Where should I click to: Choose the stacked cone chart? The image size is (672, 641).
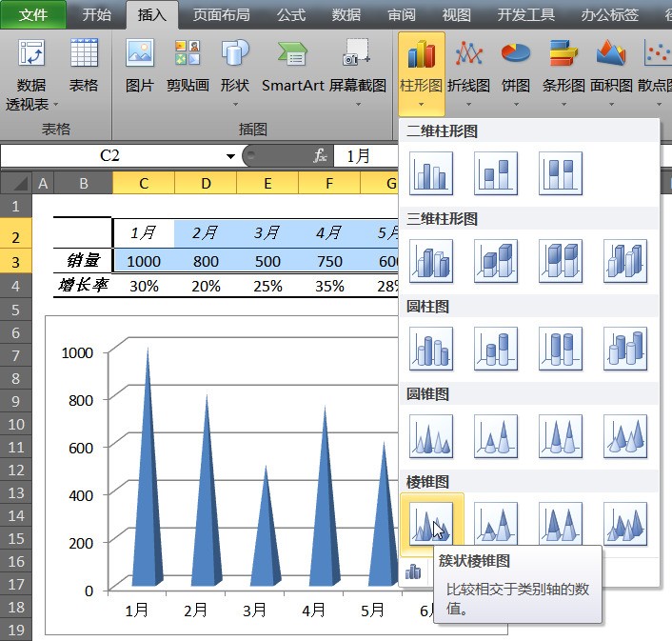(x=496, y=436)
